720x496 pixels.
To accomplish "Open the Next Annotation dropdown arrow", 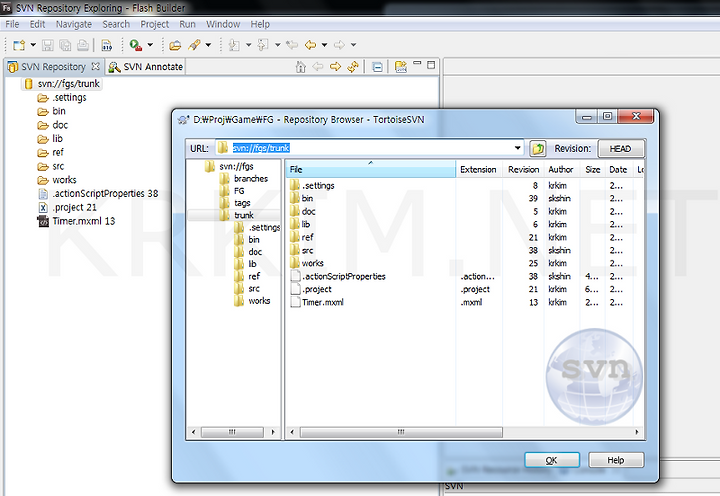I will coord(248,45).
